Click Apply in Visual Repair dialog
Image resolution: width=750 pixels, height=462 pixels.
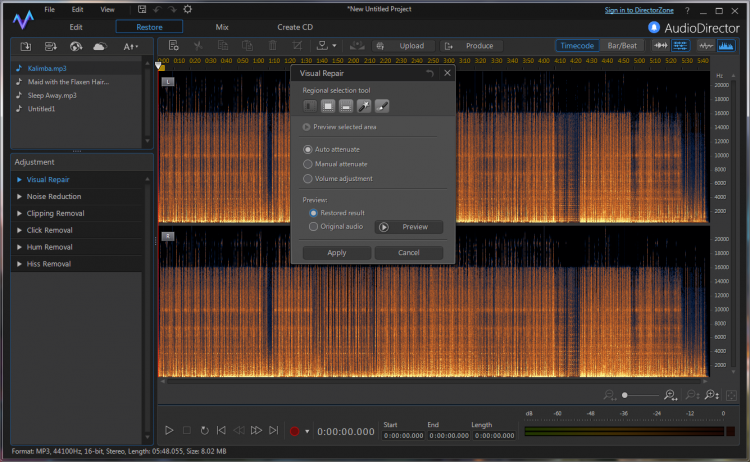337,253
